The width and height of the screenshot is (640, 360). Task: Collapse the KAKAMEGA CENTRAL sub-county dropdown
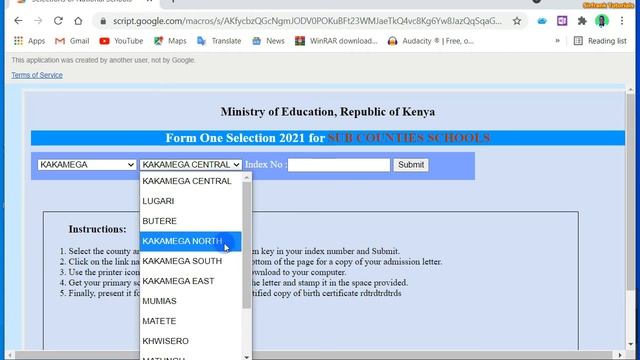pyautogui.click(x=191, y=164)
